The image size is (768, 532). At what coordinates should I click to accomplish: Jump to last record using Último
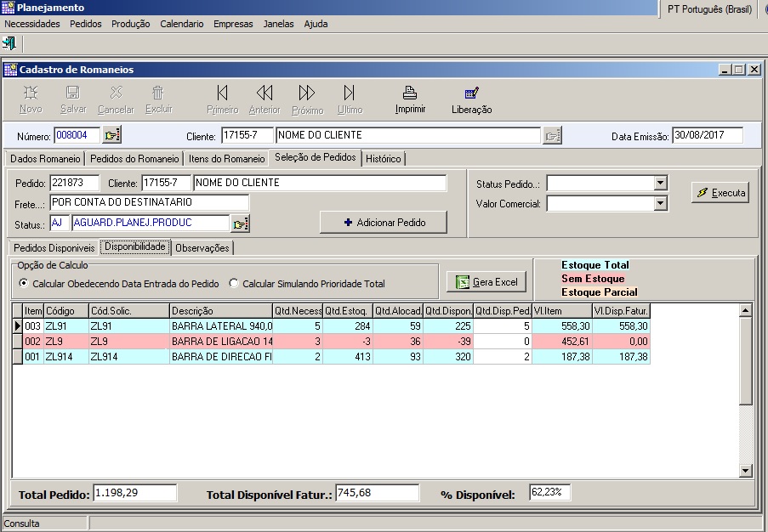(349, 93)
